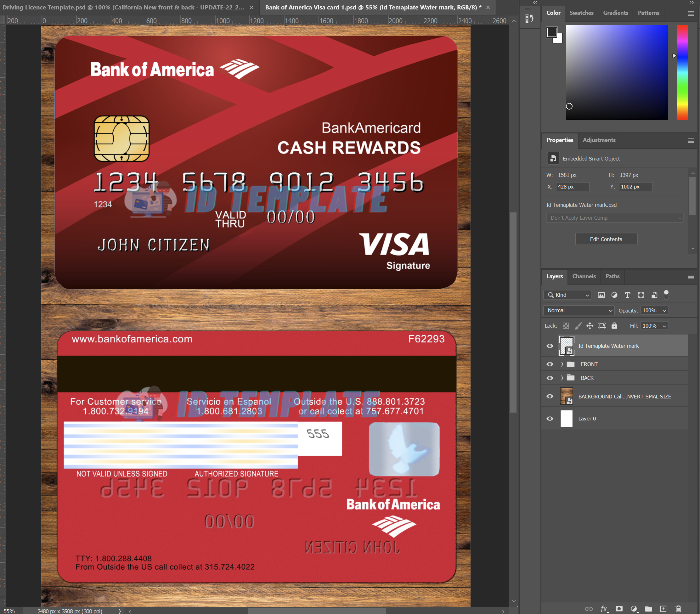Click the Embedded Smart Object icon in Properties
This screenshot has width=700, height=614.
(x=553, y=158)
